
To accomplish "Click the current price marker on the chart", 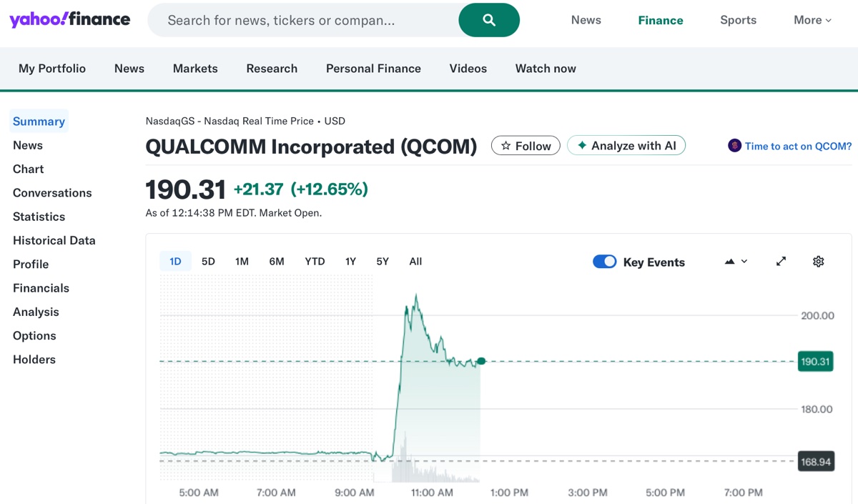I will pyautogui.click(x=480, y=361).
